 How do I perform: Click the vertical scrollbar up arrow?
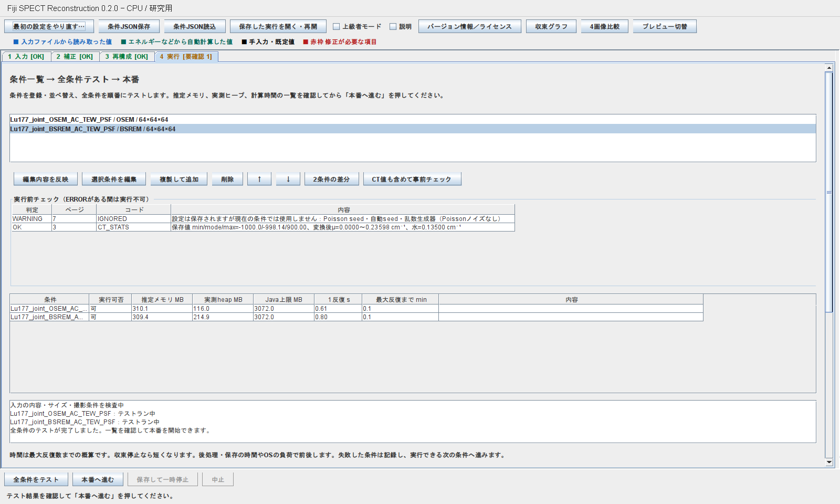click(x=829, y=68)
